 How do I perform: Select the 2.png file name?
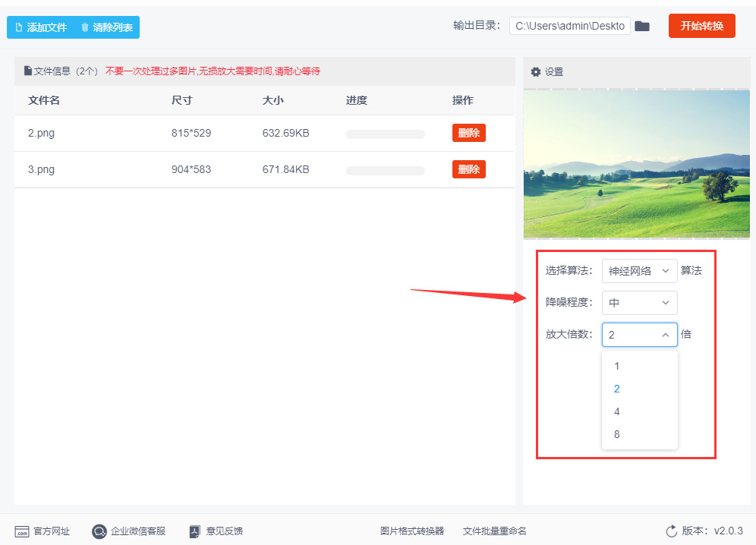tap(41, 133)
